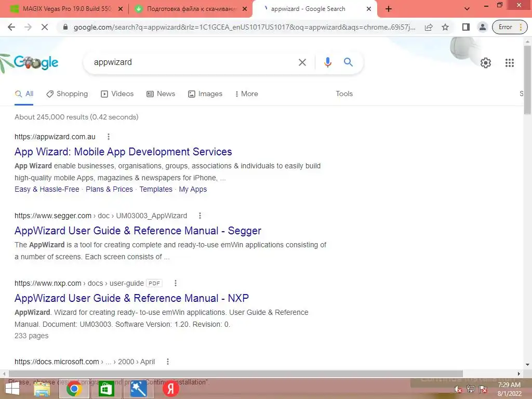Click the docs.microsoft.com breadcrumb URL

tap(85, 362)
